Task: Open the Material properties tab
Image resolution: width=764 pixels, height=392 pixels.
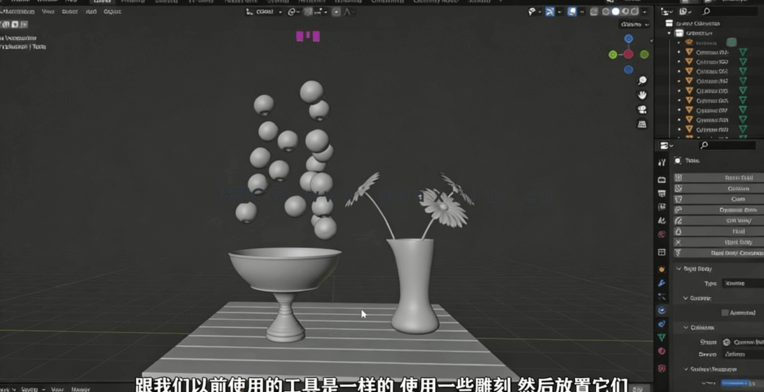Action: click(661, 351)
